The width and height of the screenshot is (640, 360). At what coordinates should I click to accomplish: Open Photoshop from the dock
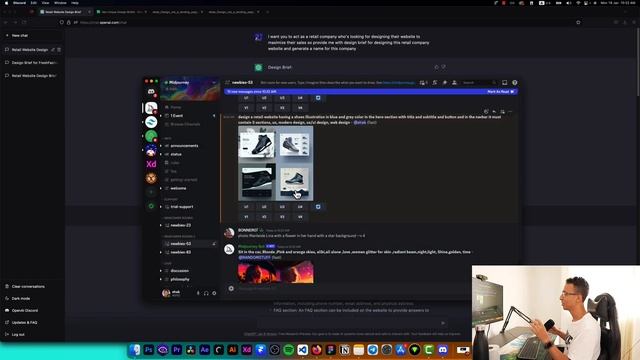point(149,350)
